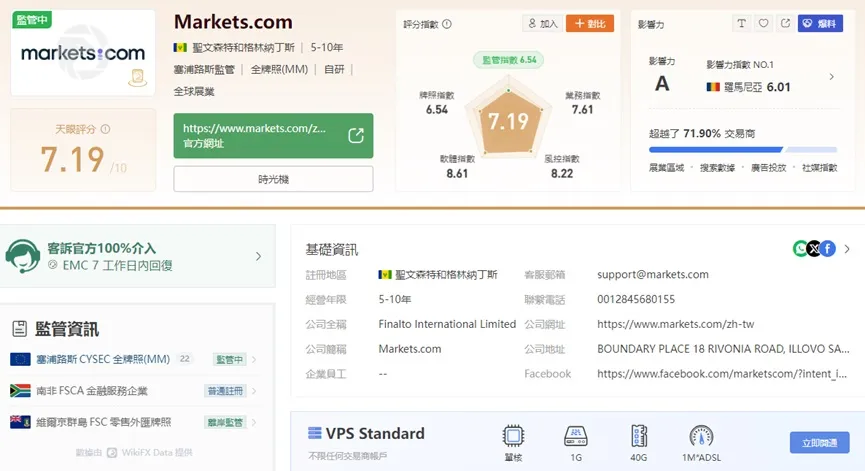Open 塞浦路斯 CYSEC 全牌照(MM) regulation link
Image resolution: width=865 pixels, height=471 pixels.
coord(103,360)
